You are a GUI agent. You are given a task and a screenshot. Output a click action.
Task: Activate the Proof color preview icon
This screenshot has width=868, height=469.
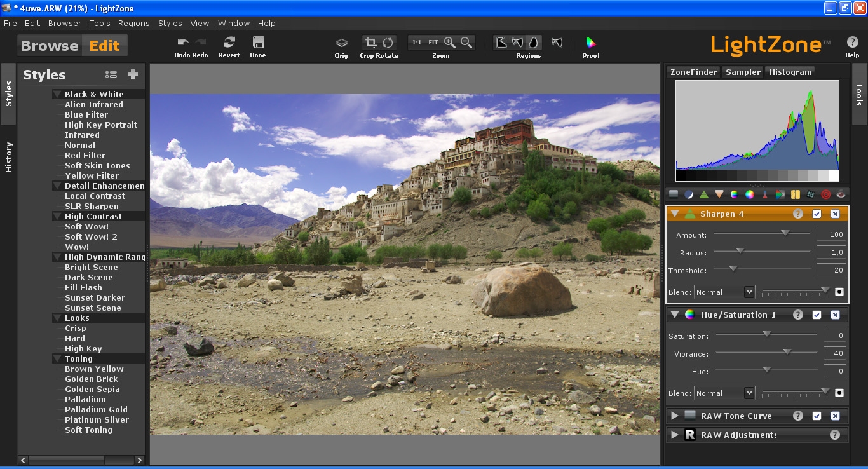[x=590, y=42]
